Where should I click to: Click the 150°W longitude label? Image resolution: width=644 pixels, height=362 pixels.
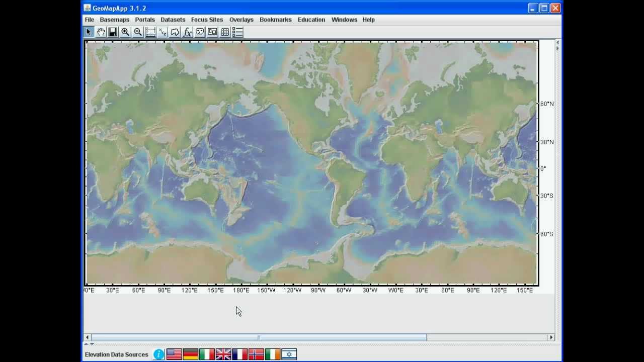click(x=266, y=290)
